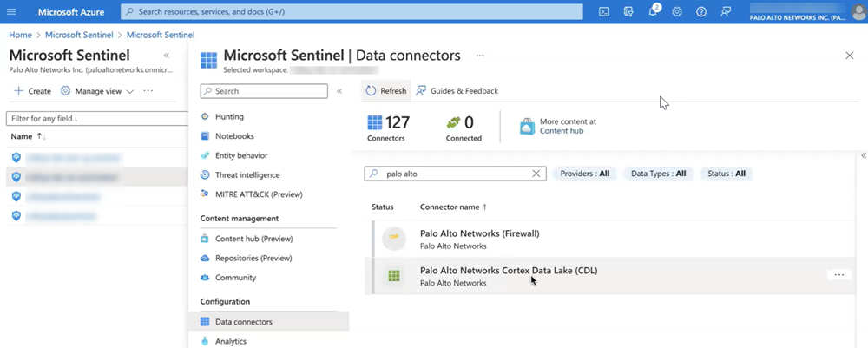Open the Data Types filter dropdown

658,174
